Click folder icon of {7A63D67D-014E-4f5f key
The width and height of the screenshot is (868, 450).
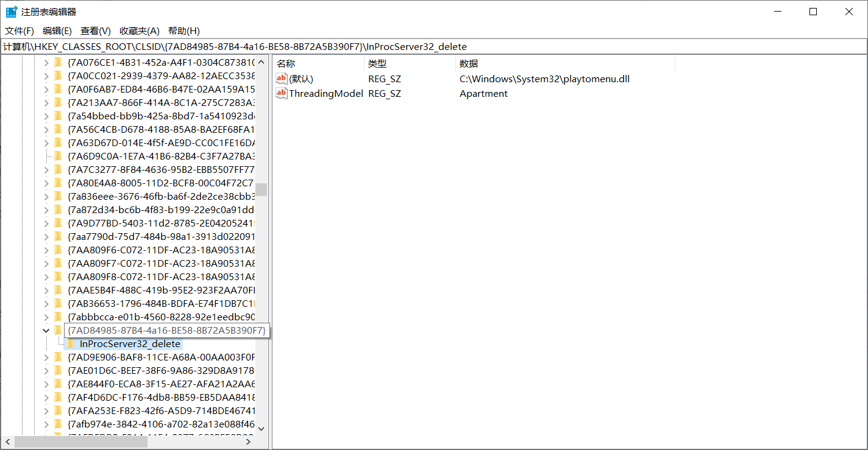59,142
